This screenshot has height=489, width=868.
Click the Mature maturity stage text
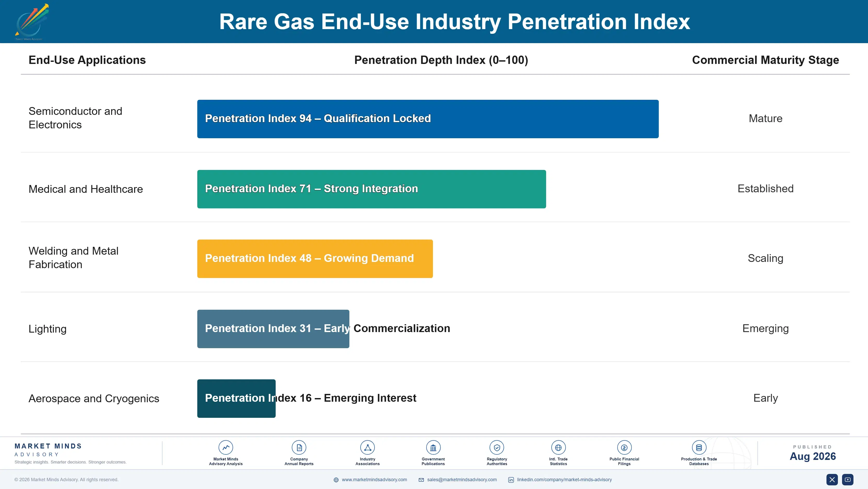[x=765, y=118]
